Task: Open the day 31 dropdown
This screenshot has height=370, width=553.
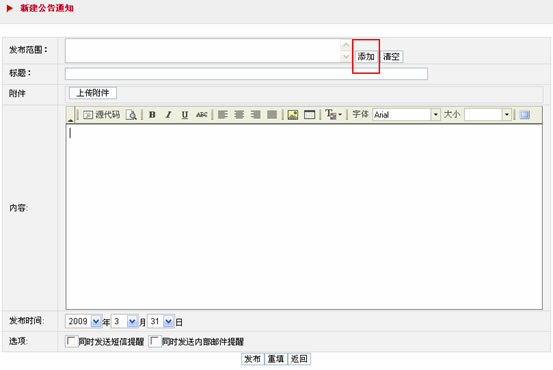Action: coord(169,321)
